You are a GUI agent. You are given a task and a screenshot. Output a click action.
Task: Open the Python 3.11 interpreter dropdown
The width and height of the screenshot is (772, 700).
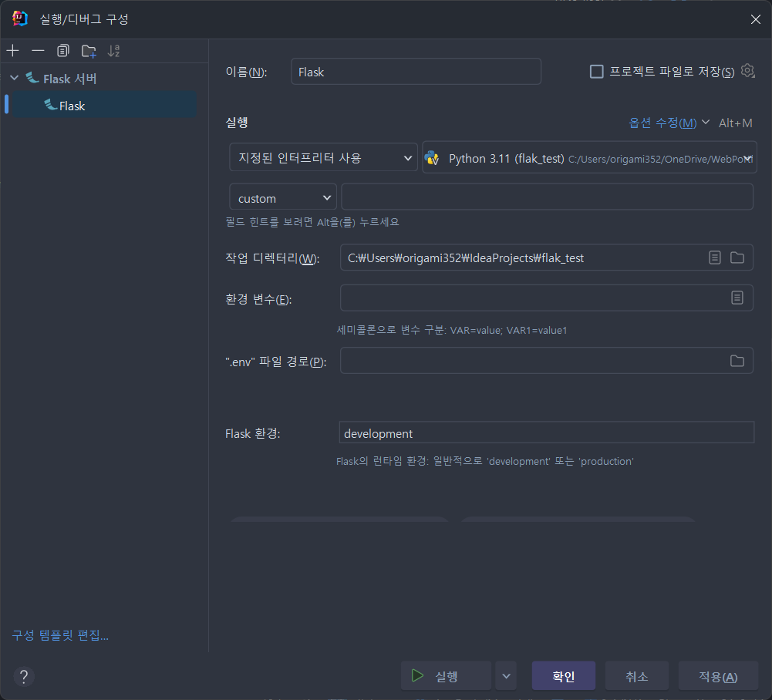click(589, 158)
